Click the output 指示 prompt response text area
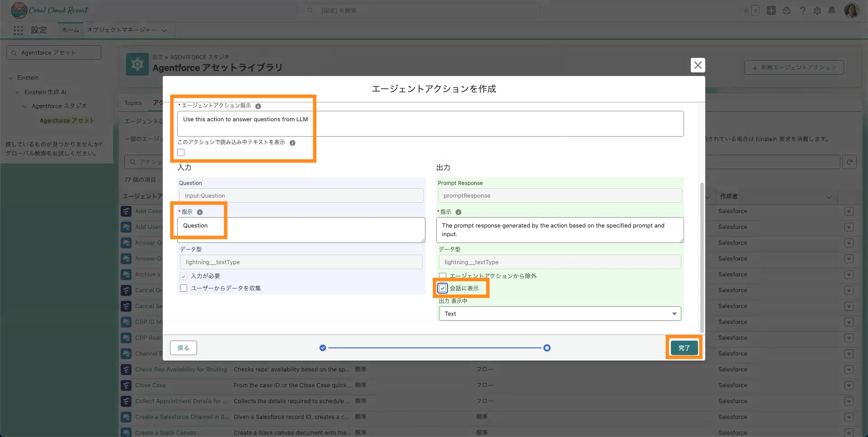The width and height of the screenshot is (868, 437). 560,230
